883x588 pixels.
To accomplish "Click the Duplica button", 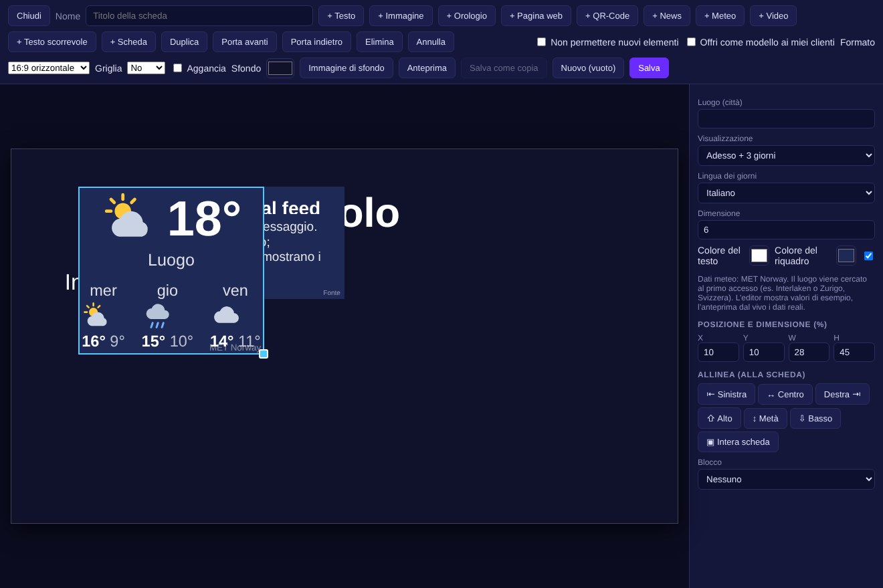I will [x=184, y=41].
